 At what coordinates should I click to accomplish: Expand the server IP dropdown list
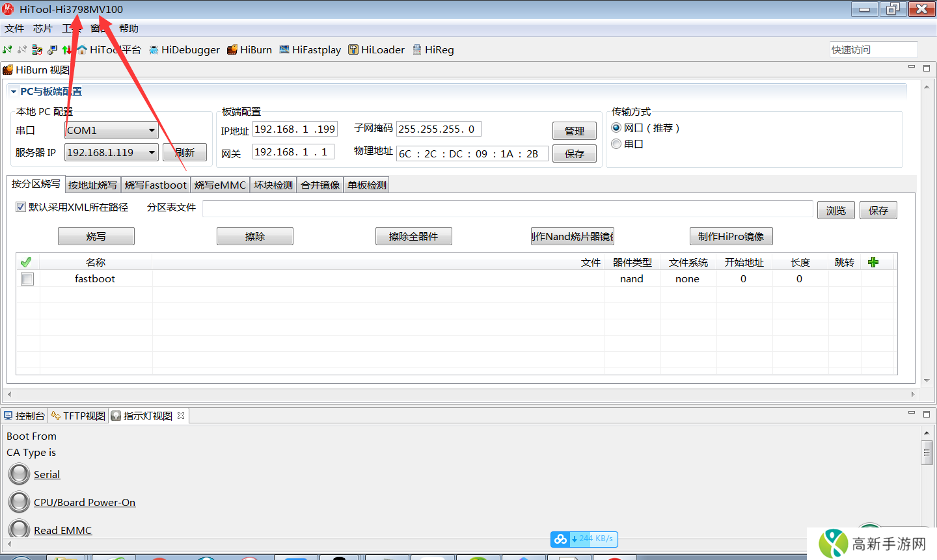tap(152, 153)
